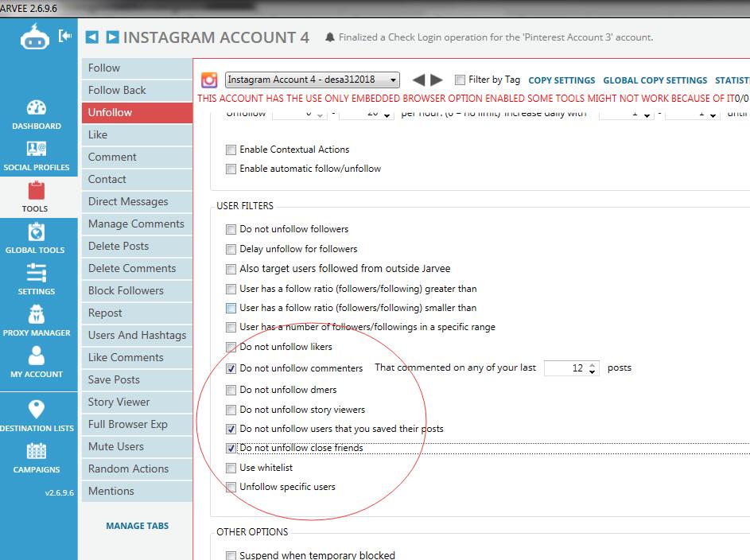Check follow ratio smaller than option
This screenshot has width=750, height=560.
231,308
